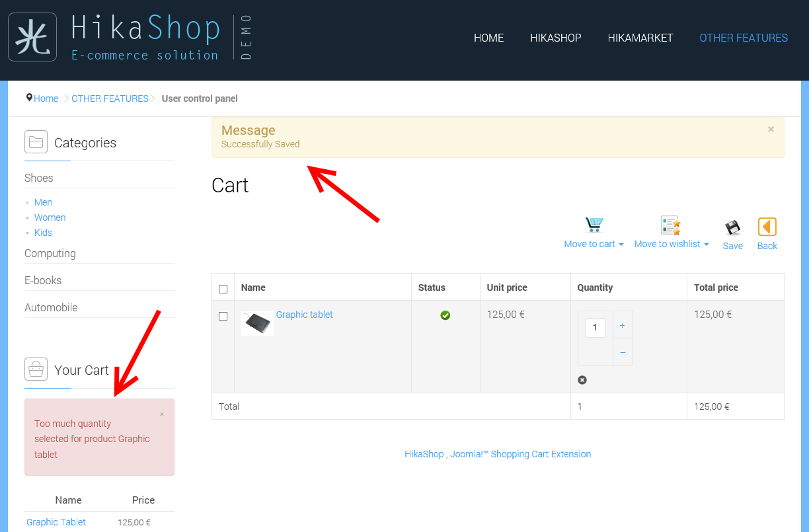Close the Successfully Saved message
The width and height of the screenshot is (809, 532).
coord(771,130)
